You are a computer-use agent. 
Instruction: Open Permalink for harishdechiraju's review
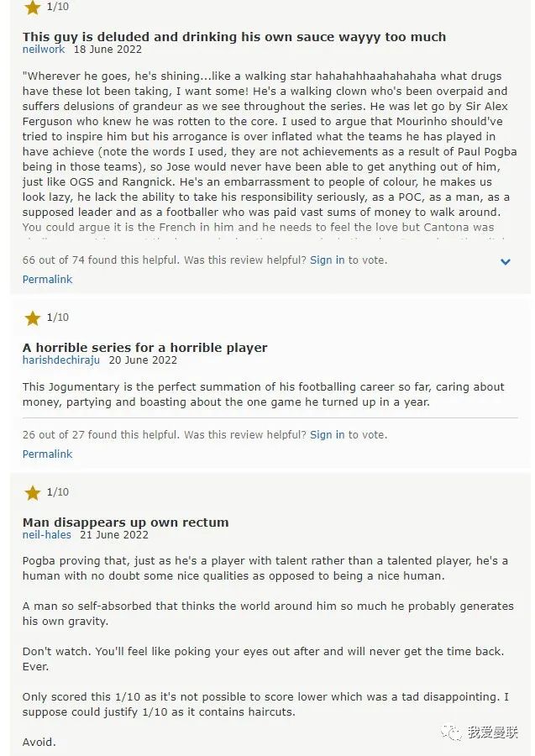click(x=47, y=454)
